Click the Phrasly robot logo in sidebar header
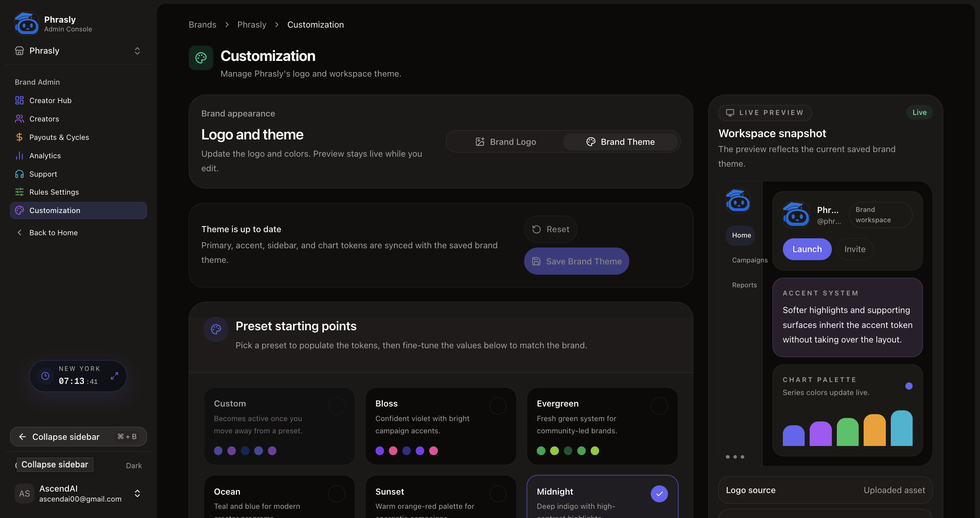Image resolution: width=980 pixels, height=518 pixels. tap(26, 24)
